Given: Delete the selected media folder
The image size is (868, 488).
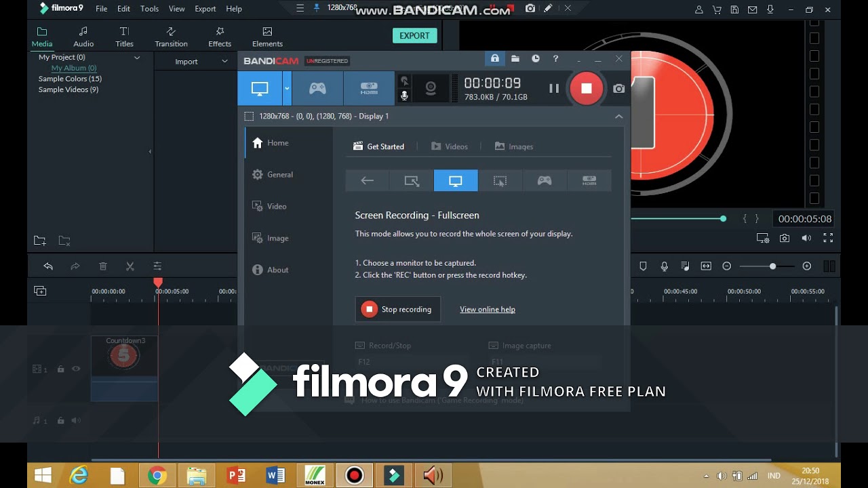Looking at the screenshot, I should tap(64, 241).
